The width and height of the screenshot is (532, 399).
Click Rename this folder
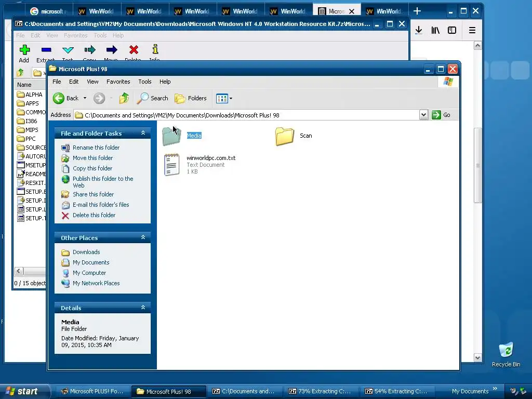[x=96, y=148]
